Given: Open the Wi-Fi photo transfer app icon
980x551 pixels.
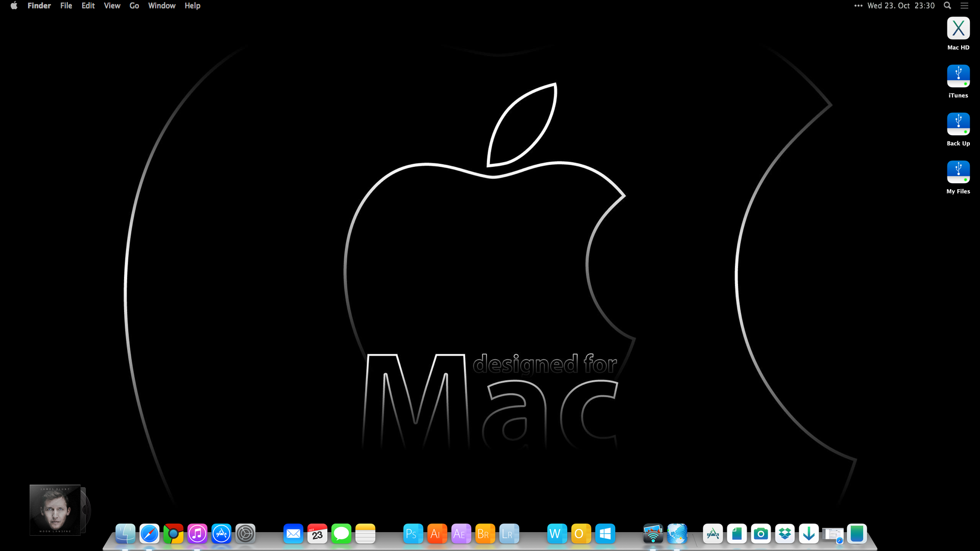Looking at the screenshot, I should tap(653, 534).
